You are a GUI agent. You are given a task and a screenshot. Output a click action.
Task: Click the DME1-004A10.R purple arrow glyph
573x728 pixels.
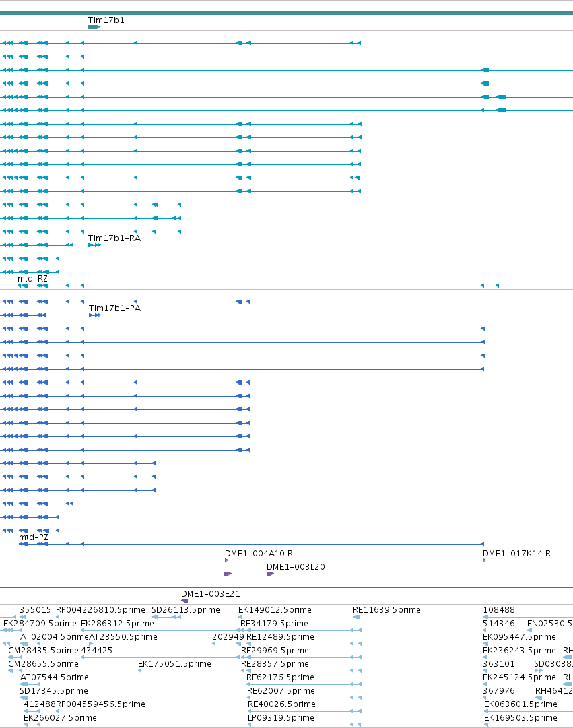pos(227,560)
